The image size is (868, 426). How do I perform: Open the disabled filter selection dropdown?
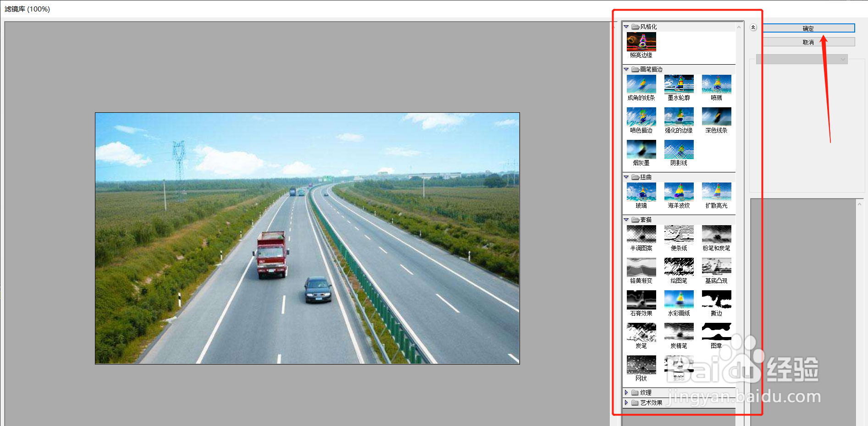[x=802, y=59]
